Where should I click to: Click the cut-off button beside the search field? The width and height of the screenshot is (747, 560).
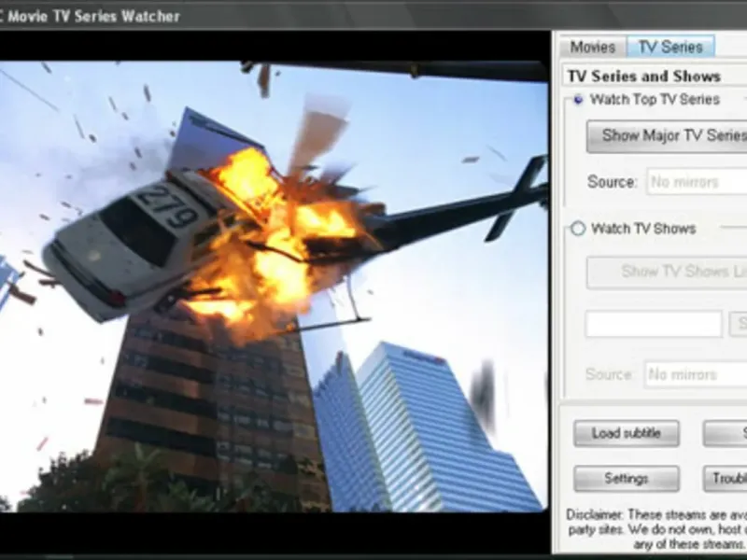click(738, 324)
